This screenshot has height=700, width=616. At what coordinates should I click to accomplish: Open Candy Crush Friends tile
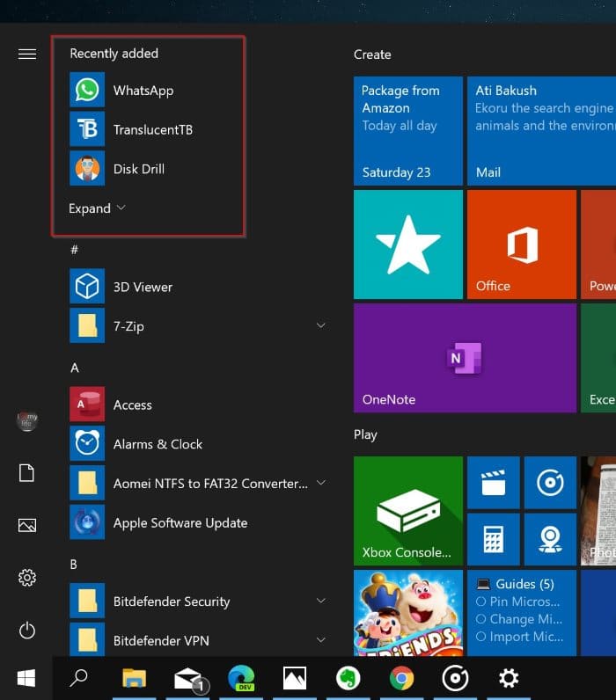(407, 612)
